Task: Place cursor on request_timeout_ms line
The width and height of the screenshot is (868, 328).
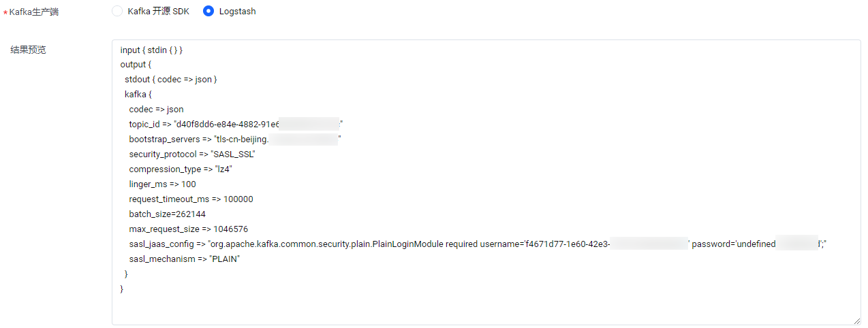Action: 191,199
